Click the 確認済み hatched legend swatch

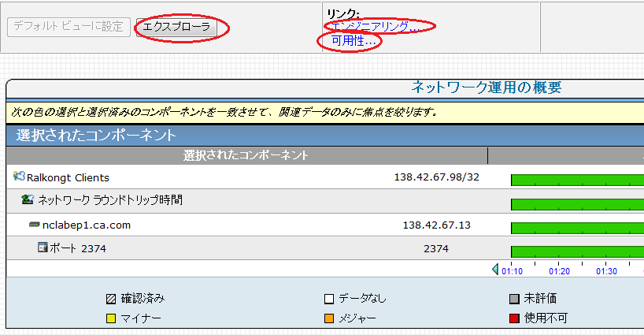coord(111,299)
